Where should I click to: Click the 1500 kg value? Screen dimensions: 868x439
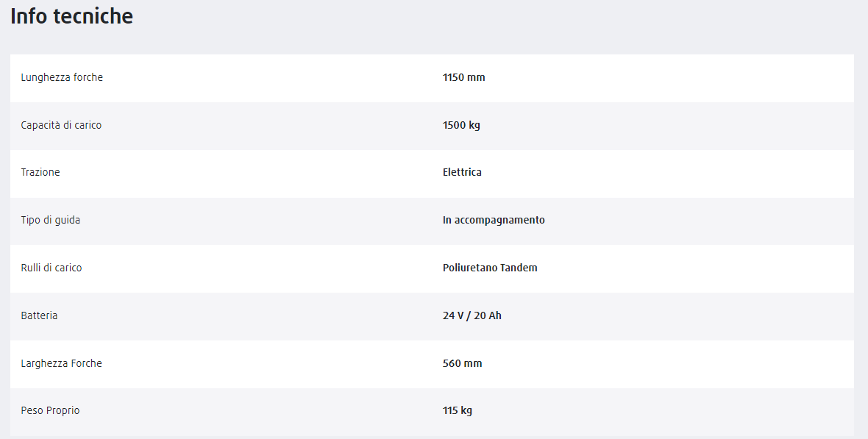pos(462,125)
